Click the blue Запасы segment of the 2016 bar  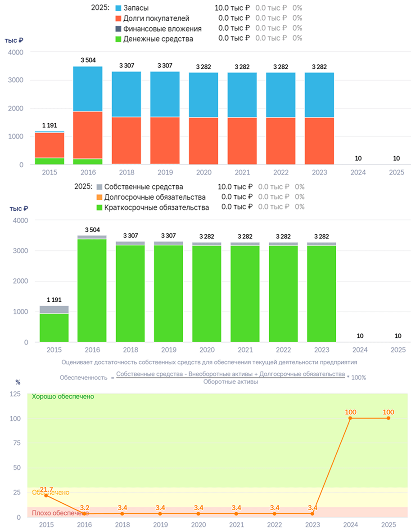[x=88, y=89]
